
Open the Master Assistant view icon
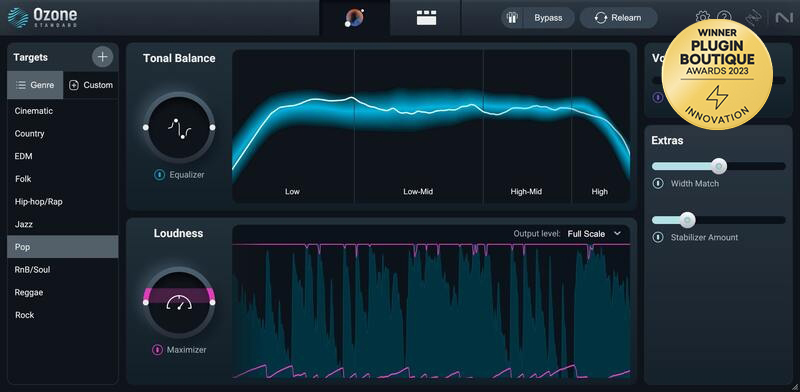pos(354,18)
